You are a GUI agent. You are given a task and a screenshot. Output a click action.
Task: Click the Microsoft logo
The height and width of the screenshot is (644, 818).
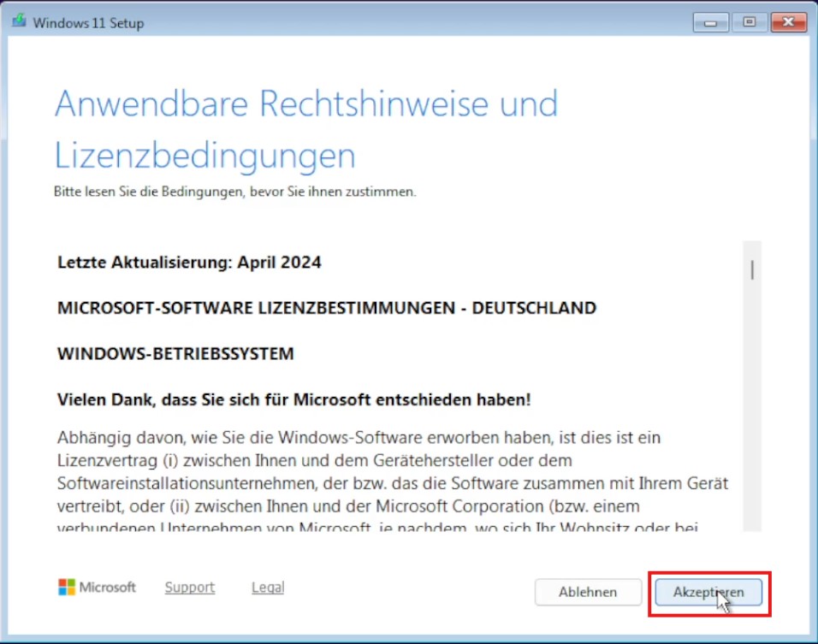(x=97, y=588)
